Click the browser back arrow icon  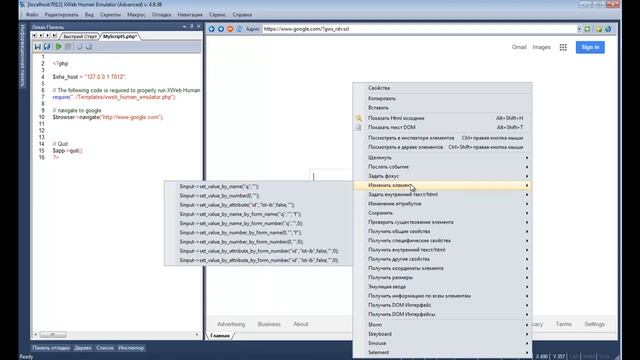click(x=211, y=29)
